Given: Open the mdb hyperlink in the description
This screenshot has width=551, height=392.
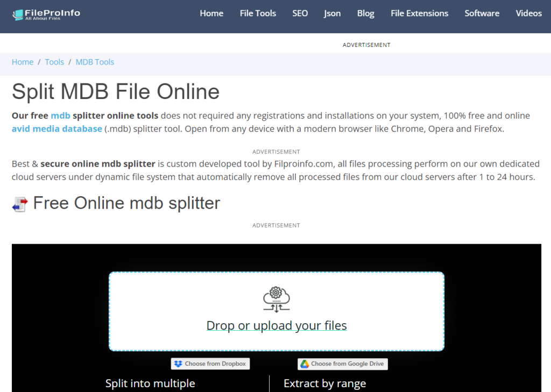Looking at the screenshot, I should (x=60, y=115).
